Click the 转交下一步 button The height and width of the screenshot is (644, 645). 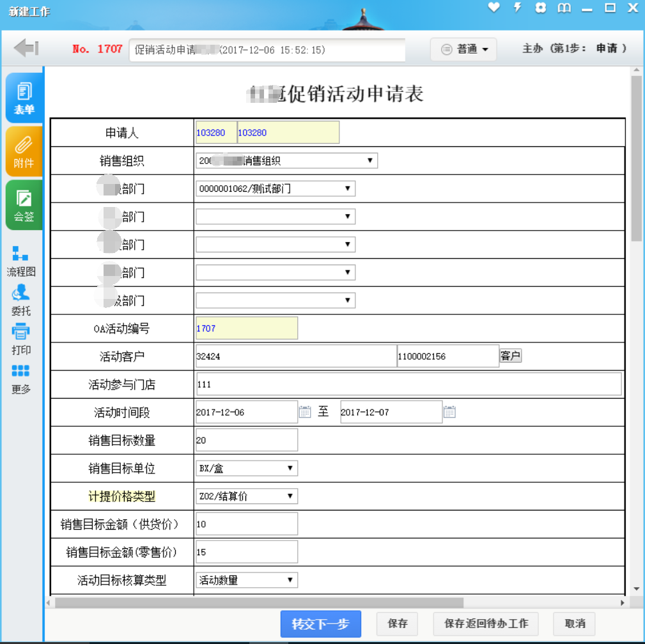click(x=321, y=624)
